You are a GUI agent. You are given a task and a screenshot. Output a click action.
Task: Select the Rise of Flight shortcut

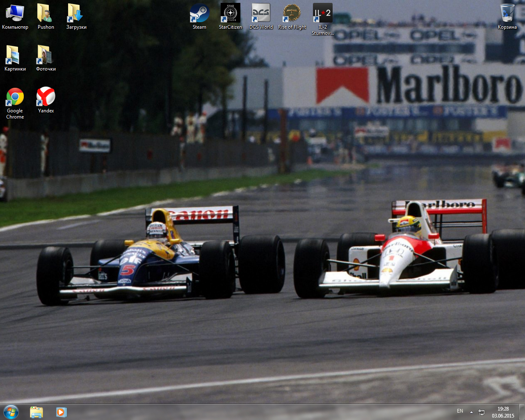[x=292, y=16]
